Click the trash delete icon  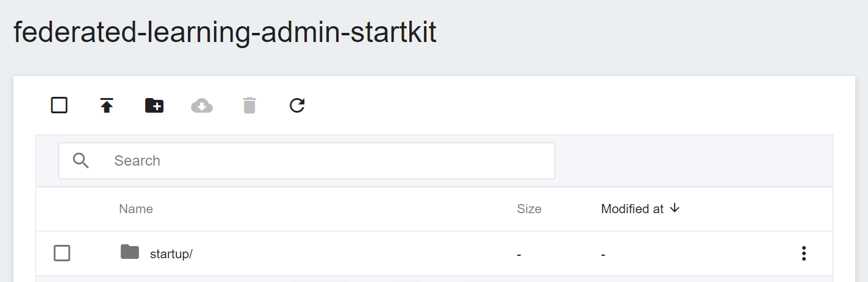[x=249, y=105]
